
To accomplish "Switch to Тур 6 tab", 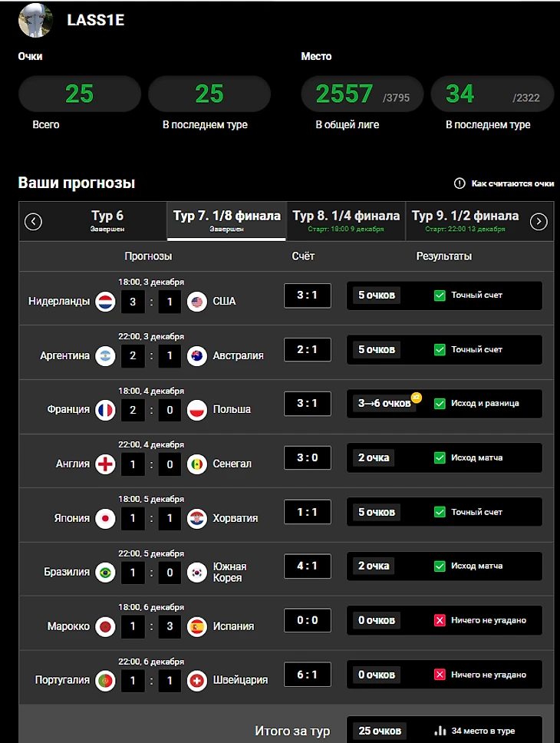I will (x=107, y=220).
